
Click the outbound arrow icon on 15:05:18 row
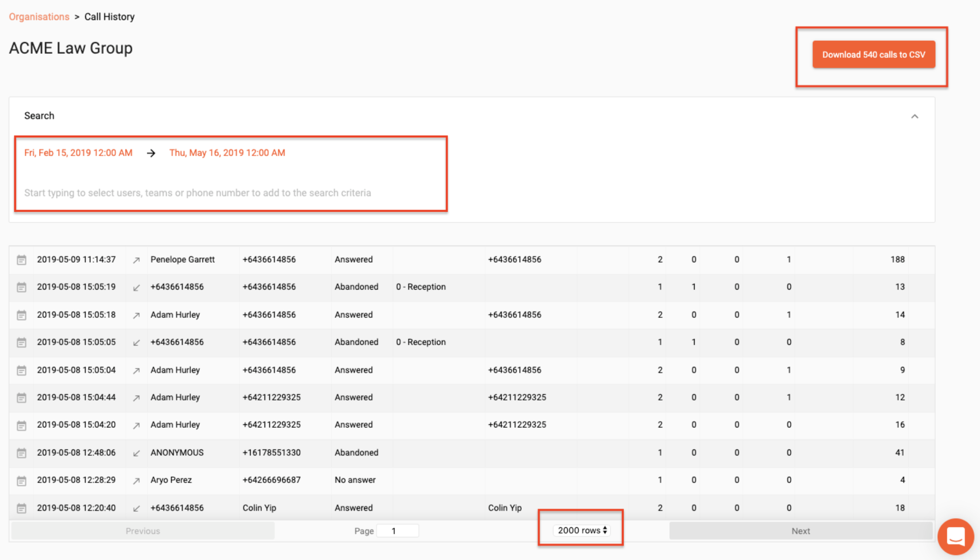point(136,315)
